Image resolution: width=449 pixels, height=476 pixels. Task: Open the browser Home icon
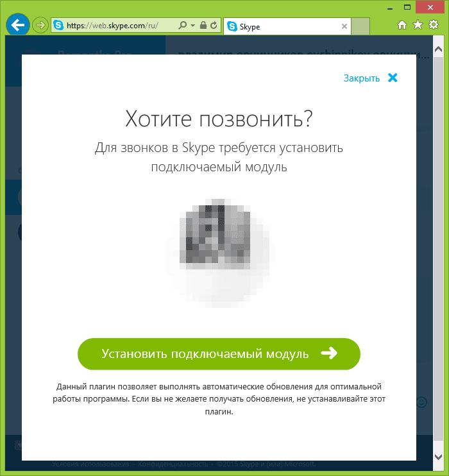(x=402, y=25)
